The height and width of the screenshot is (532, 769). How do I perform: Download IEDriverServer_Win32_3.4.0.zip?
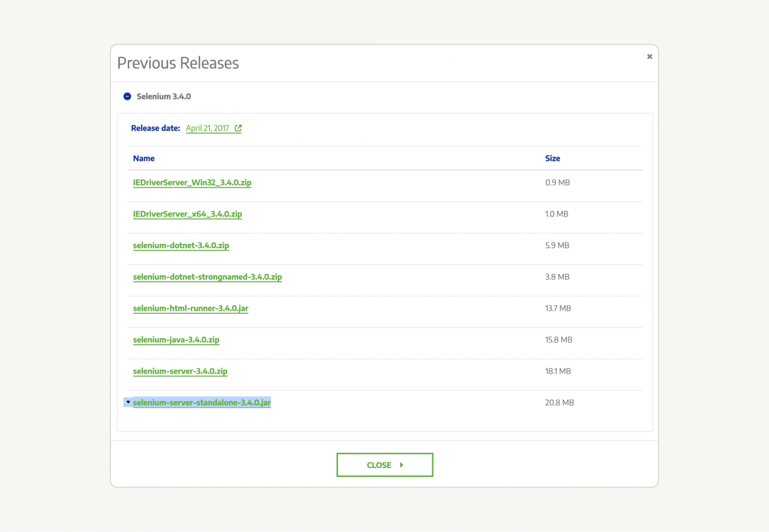(x=192, y=183)
